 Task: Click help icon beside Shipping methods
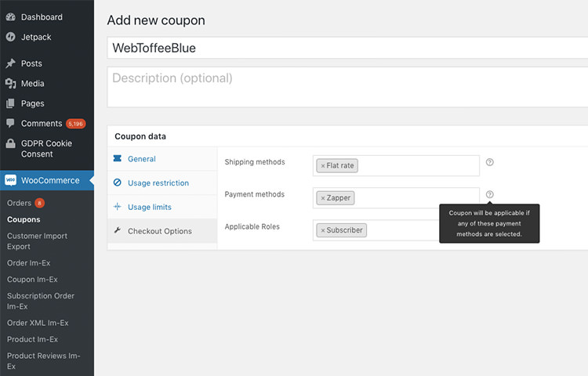point(490,162)
